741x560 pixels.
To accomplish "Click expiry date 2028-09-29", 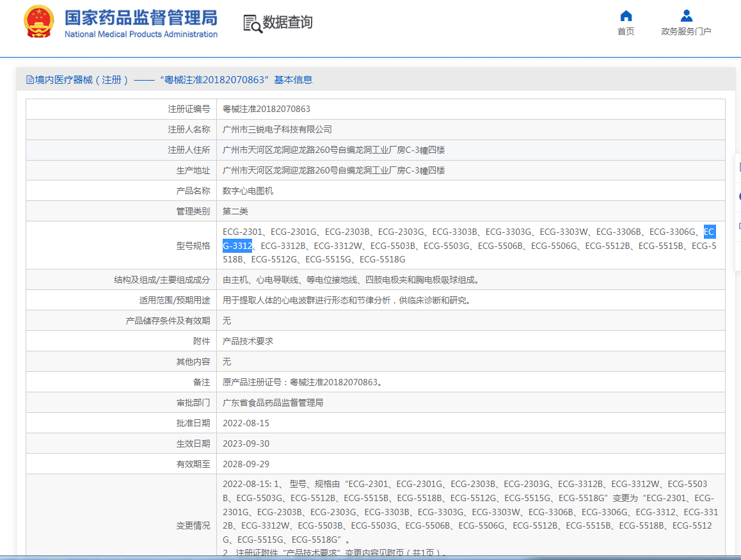I will (x=246, y=464).
